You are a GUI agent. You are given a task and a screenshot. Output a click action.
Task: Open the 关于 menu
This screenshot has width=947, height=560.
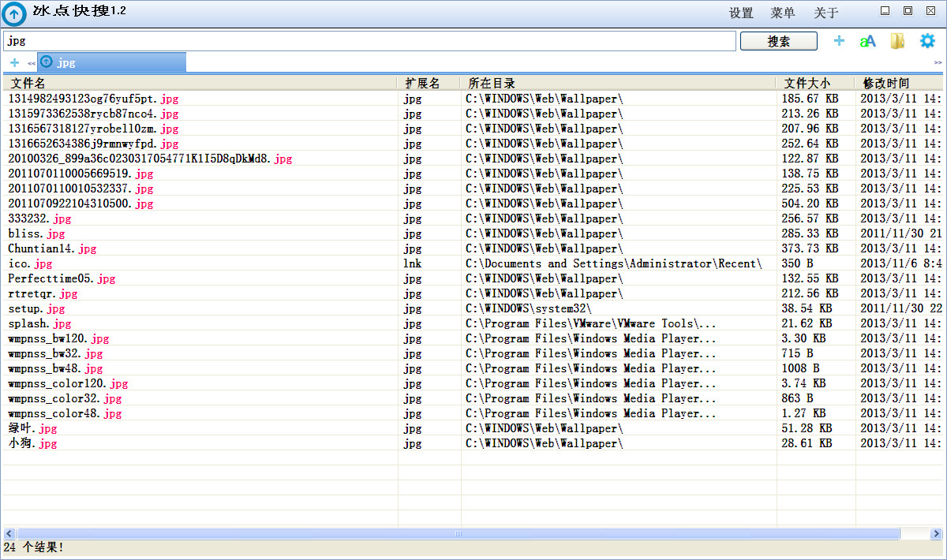826,13
